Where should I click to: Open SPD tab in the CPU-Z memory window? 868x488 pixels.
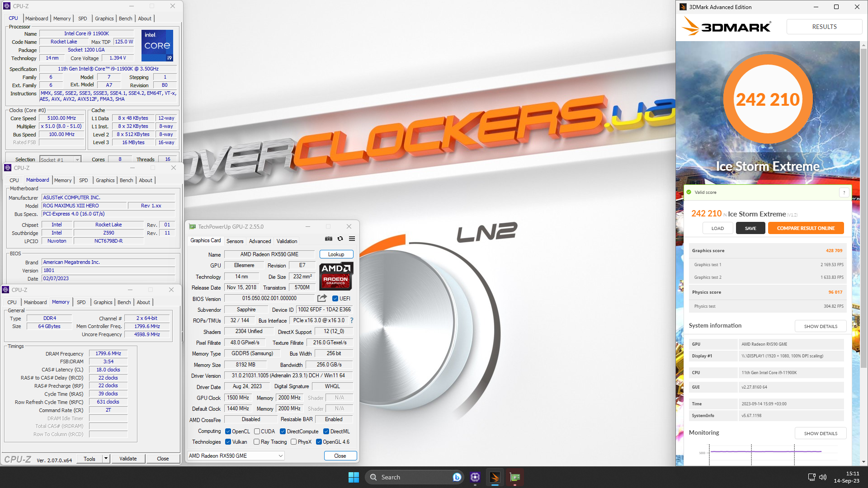81,302
